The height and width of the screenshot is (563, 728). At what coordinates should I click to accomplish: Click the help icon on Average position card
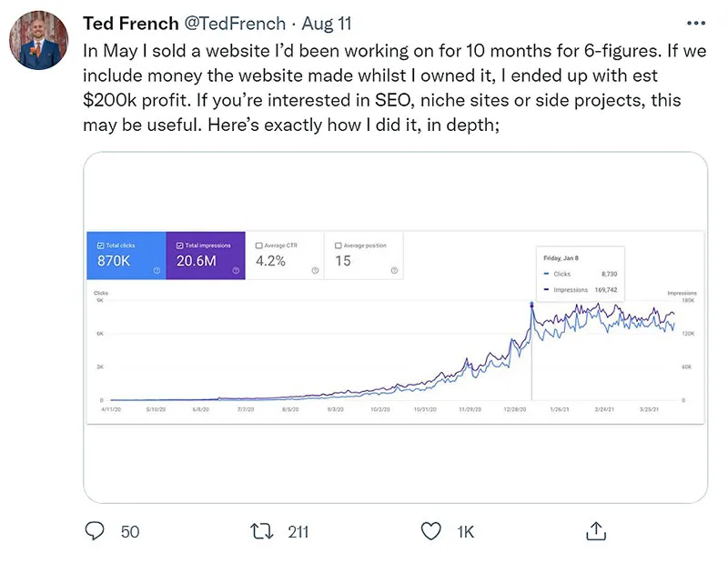click(392, 268)
